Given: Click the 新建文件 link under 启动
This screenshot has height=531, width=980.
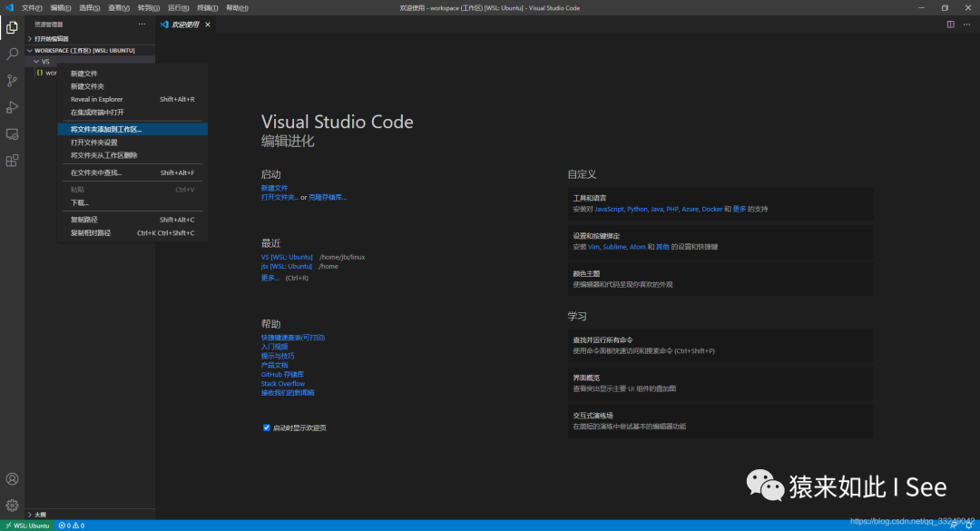Looking at the screenshot, I should [x=274, y=188].
